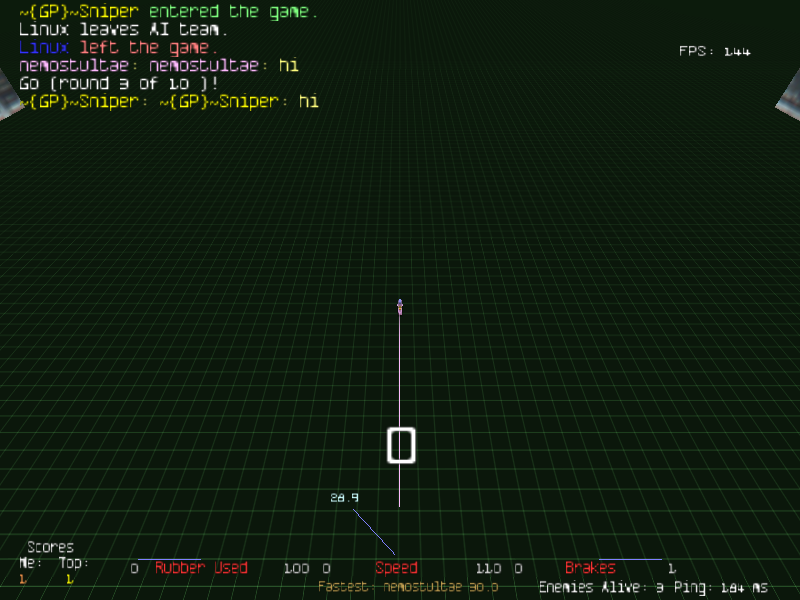Screen dimensions: 800x600
Task: Click the light cycle ahead on the grid
Action: tap(400, 306)
